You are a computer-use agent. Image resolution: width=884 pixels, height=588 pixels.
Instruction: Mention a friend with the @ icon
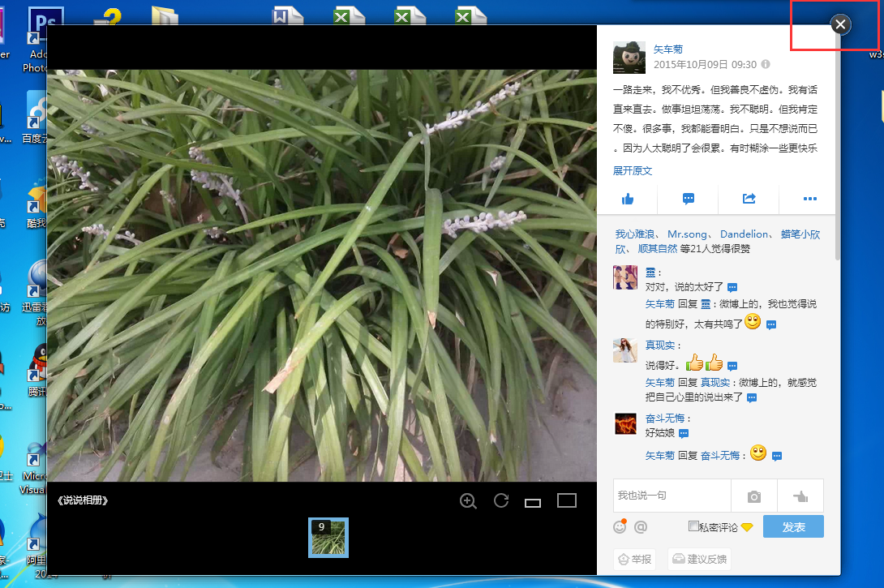641,527
